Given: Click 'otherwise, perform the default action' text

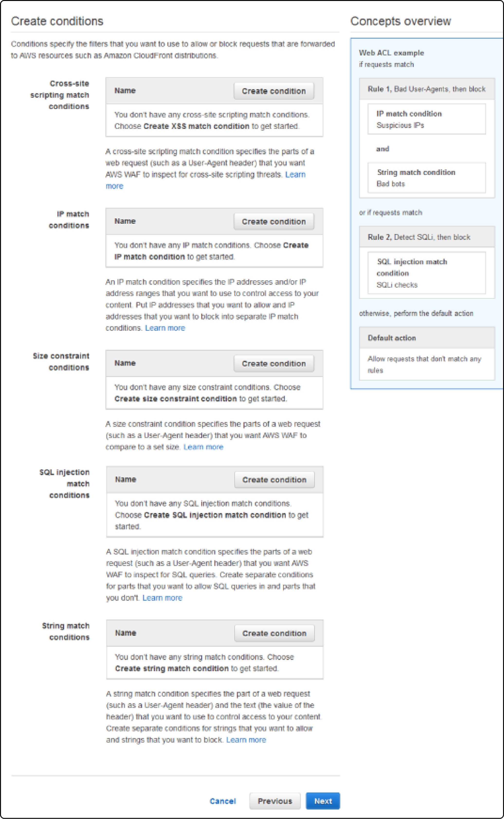Looking at the screenshot, I should tap(416, 314).
